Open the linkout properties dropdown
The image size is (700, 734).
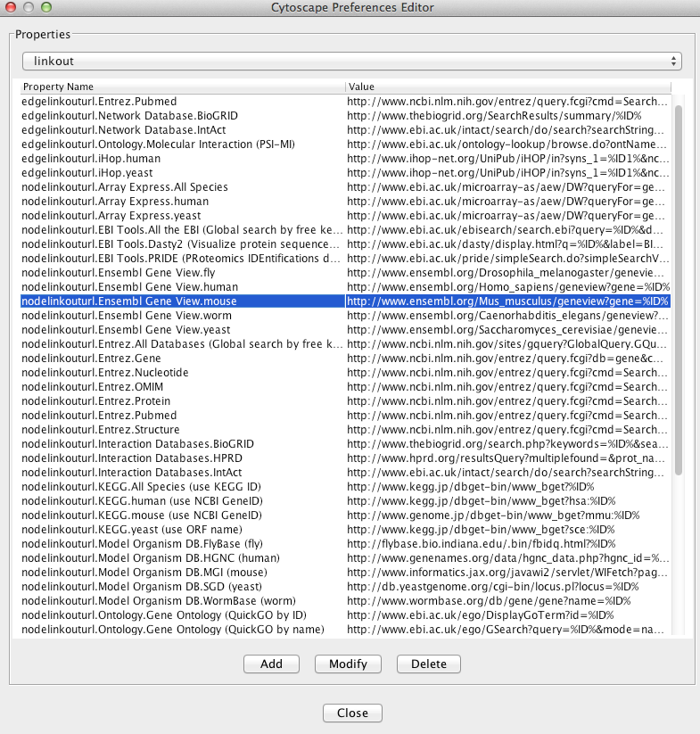coord(351,62)
